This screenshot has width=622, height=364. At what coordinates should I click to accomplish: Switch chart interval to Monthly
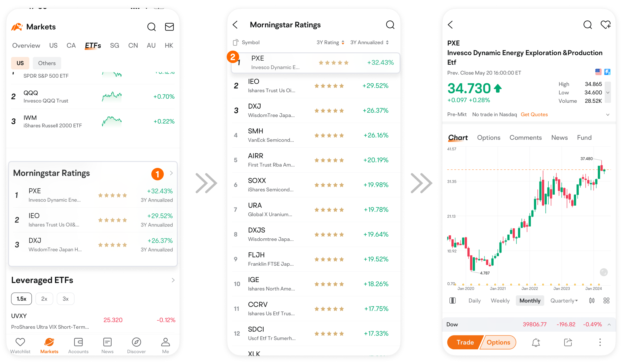pyautogui.click(x=530, y=301)
